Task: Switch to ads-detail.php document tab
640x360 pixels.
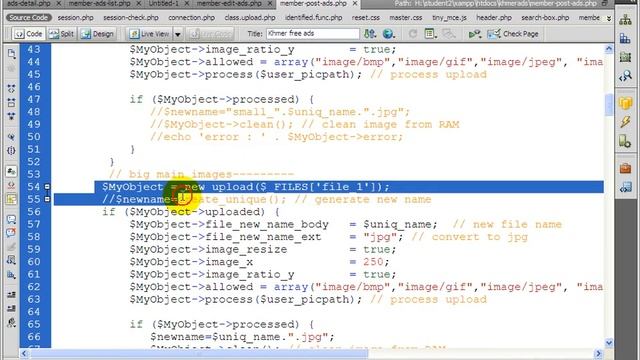Action: pyautogui.click(x=29, y=3)
